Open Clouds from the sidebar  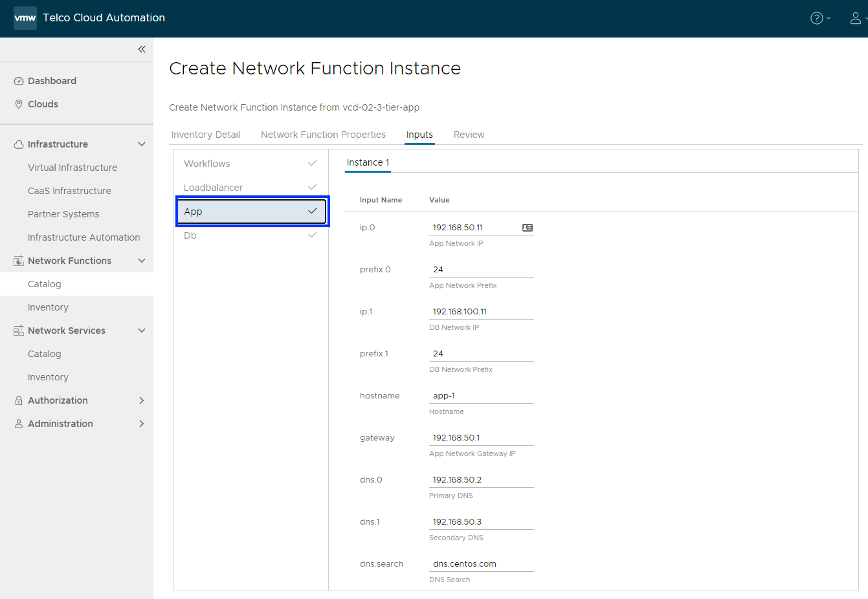[x=43, y=104]
